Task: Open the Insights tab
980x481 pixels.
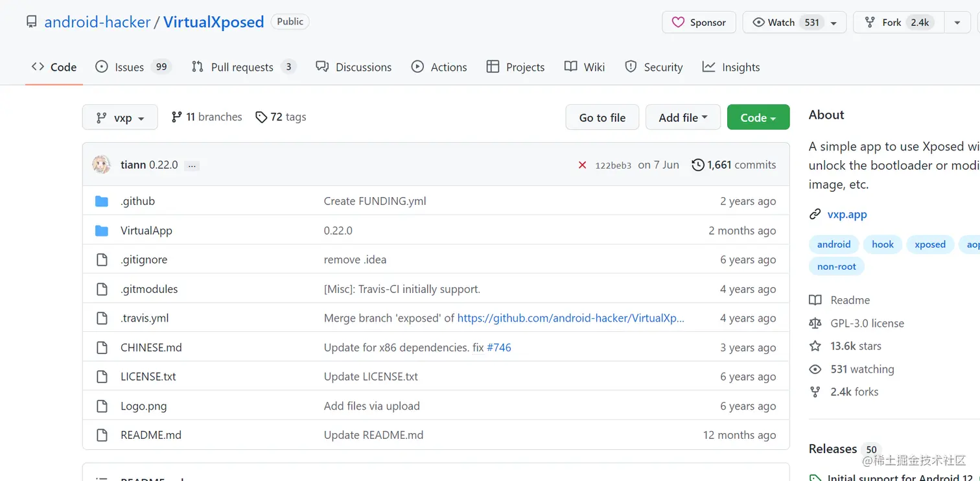Action: coord(731,67)
